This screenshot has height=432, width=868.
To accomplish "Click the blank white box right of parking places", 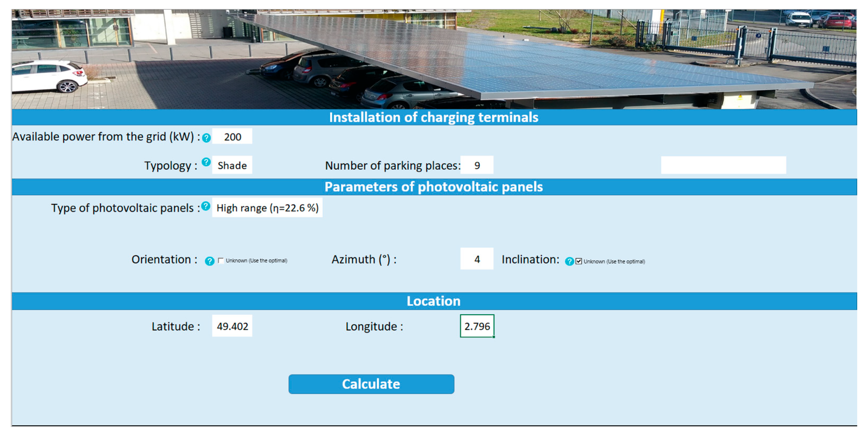I will pyautogui.click(x=723, y=165).
